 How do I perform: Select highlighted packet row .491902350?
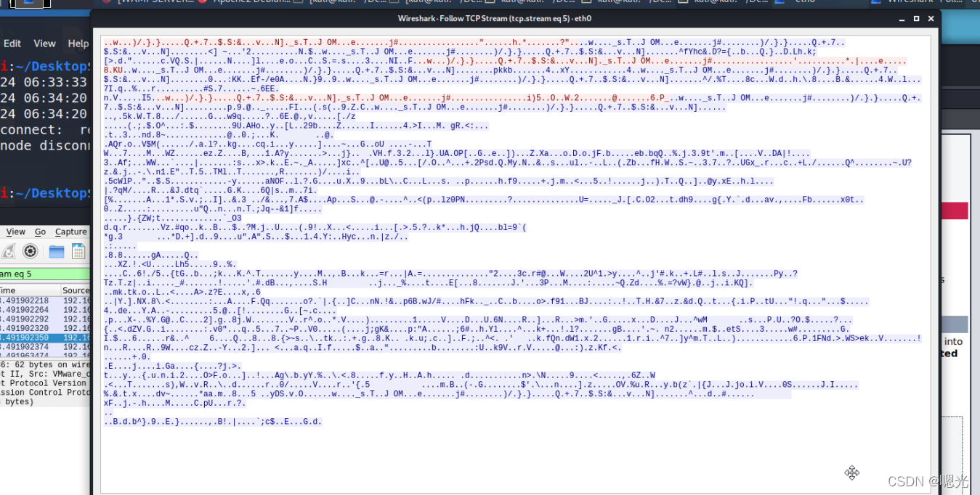point(45,337)
